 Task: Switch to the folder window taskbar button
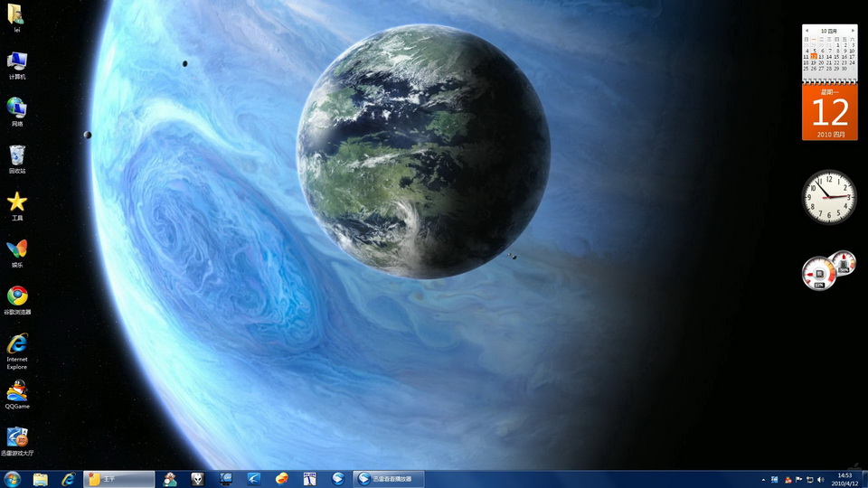tap(119, 479)
